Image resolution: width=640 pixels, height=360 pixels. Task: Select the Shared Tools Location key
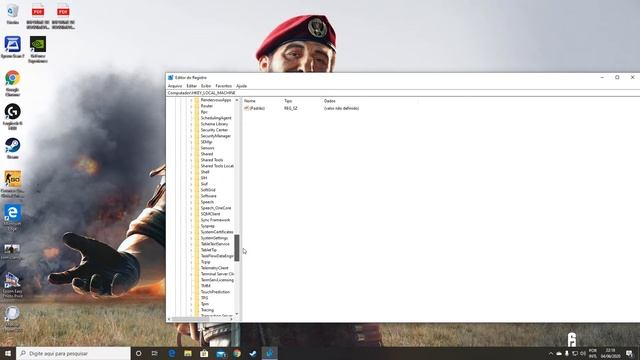click(x=217, y=166)
